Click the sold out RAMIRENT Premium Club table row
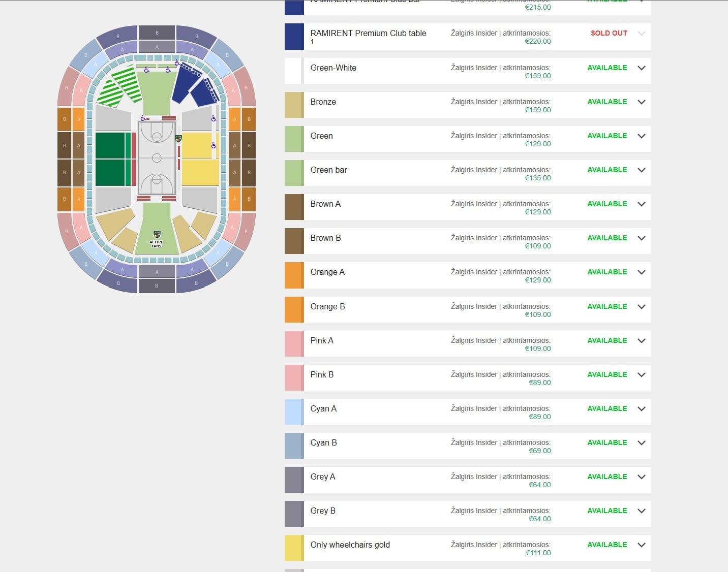 368,37
